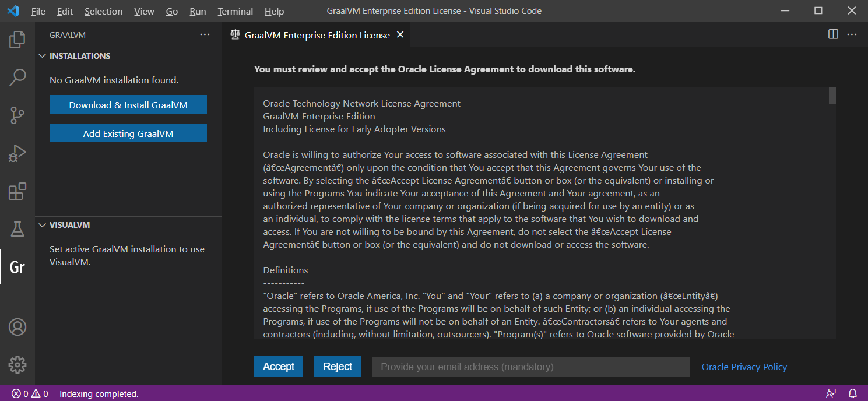Click the VS Code logo icon
Viewport: 868px width, 401px height.
click(x=13, y=11)
